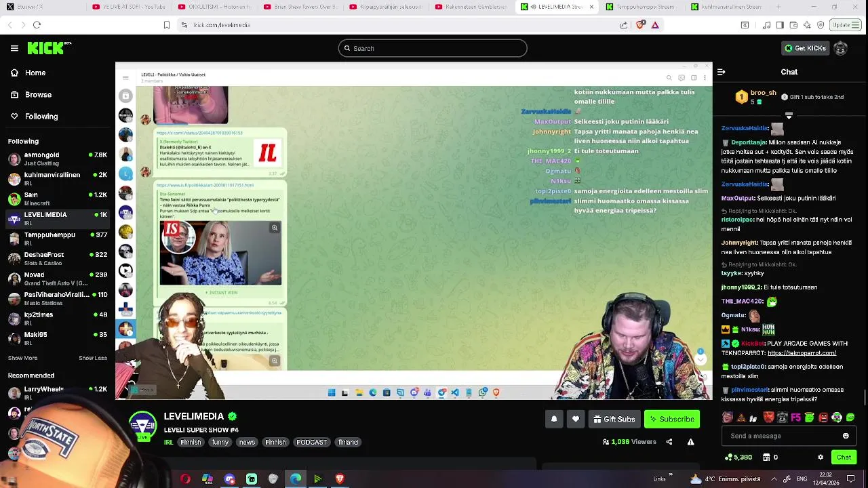Screen dimensions: 868x488
Task: Click the PODCAST tag
Action: [311, 442]
